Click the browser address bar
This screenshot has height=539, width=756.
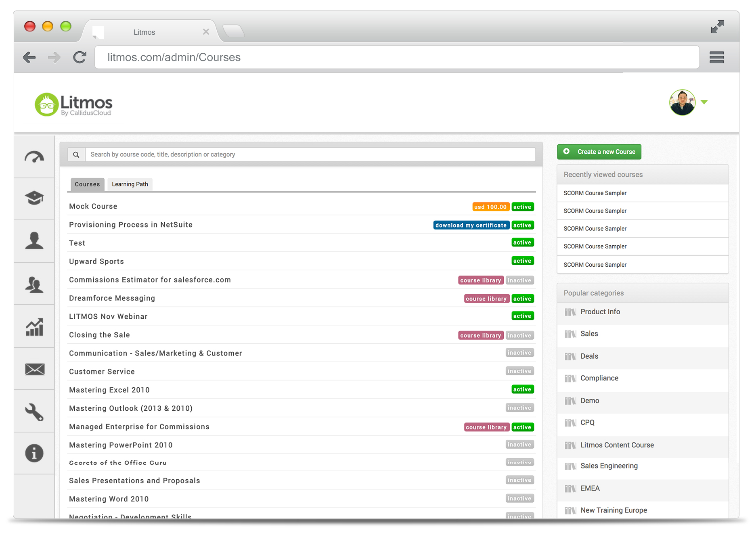click(397, 57)
